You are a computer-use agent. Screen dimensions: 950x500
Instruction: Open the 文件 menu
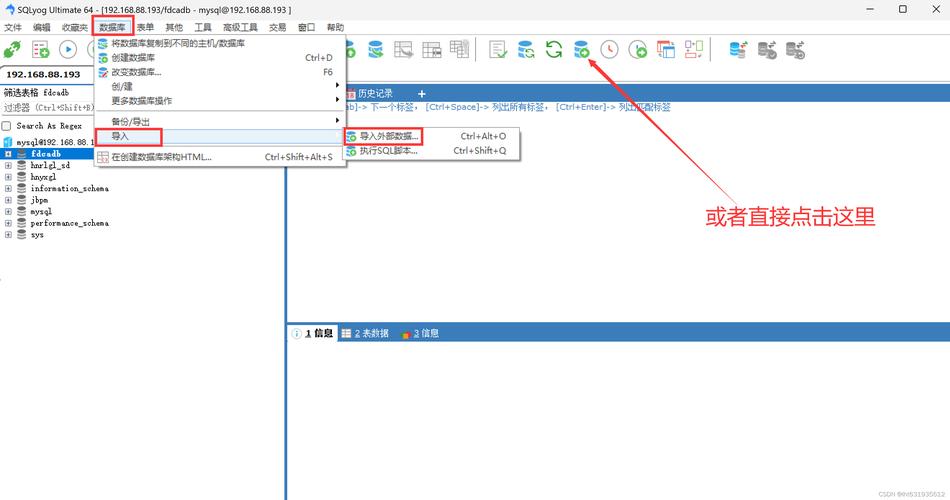pyautogui.click(x=13, y=27)
